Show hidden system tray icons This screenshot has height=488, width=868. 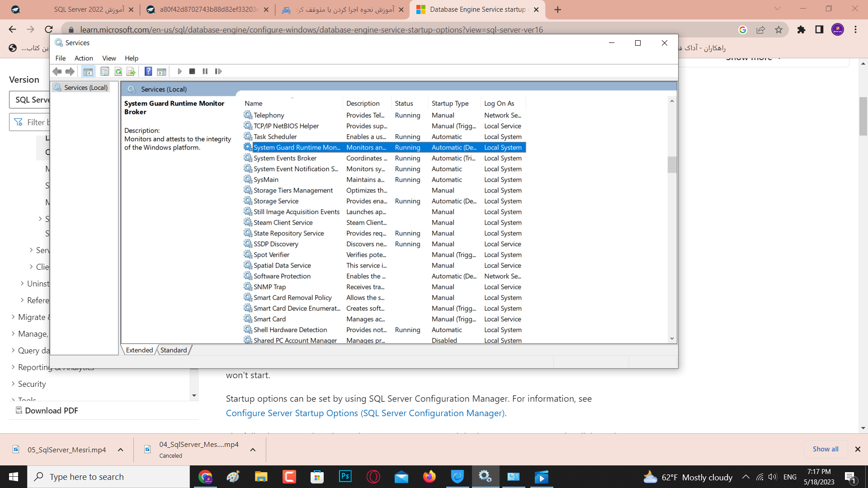(x=746, y=477)
